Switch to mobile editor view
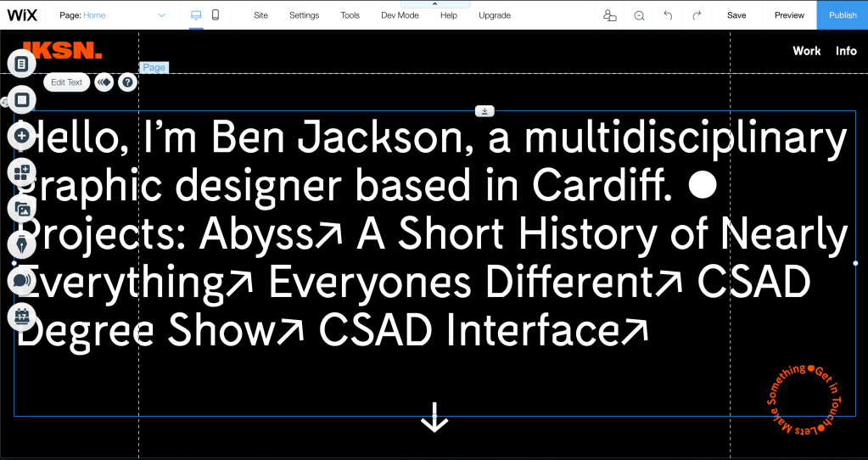Image resolution: width=868 pixels, height=460 pixels. [x=216, y=15]
